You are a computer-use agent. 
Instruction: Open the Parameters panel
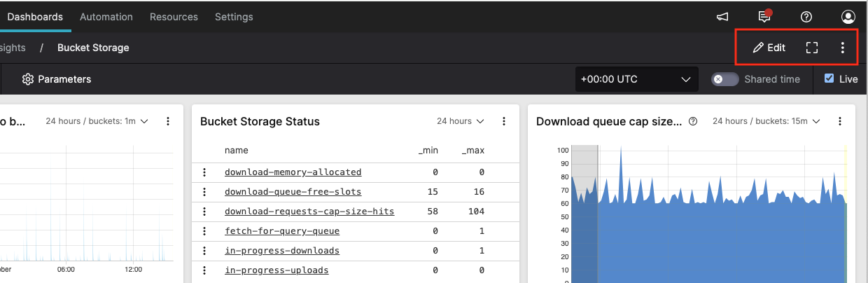(57, 79)
